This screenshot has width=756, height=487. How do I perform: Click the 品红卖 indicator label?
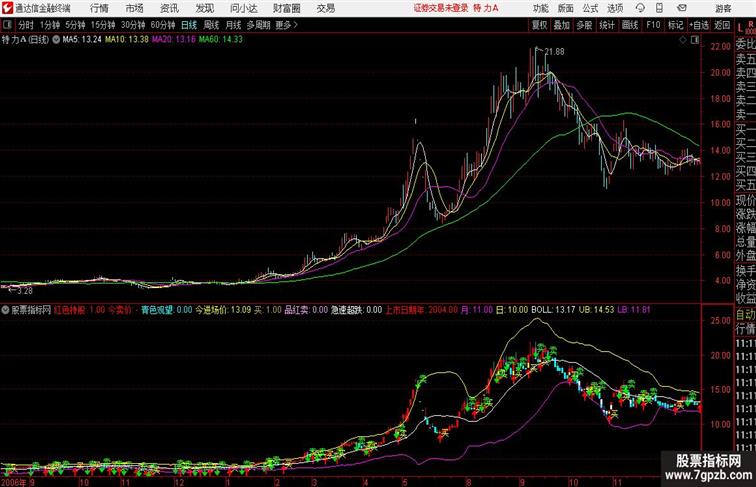pyautogui.click(x=306, y=310)
